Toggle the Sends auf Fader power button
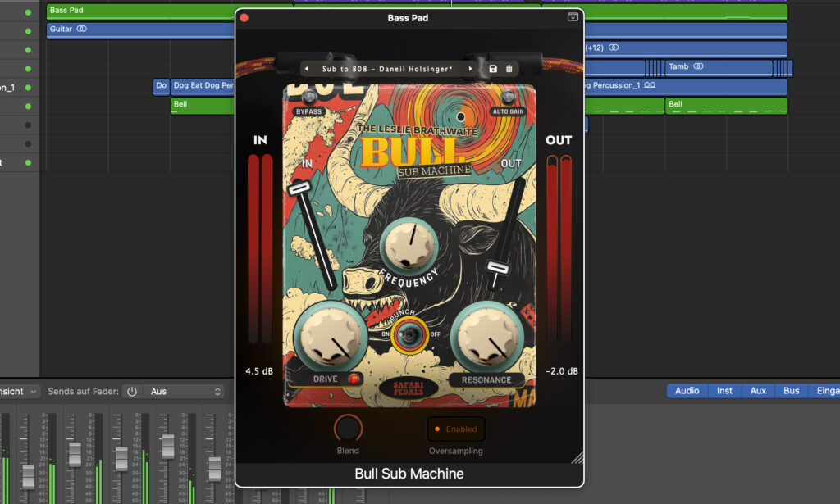The width and height of the screenshot is (840, 504). tap(132, 392)
